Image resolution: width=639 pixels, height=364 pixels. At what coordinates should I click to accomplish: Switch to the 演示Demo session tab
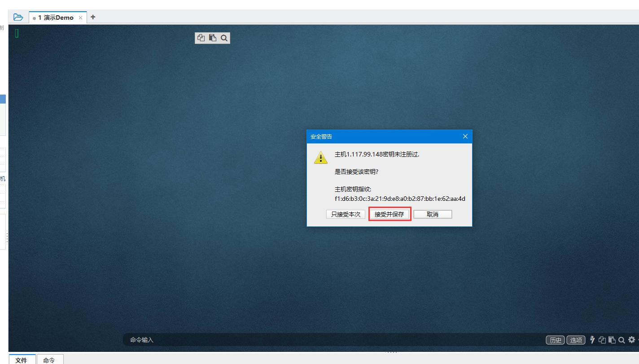coord(56,17)
